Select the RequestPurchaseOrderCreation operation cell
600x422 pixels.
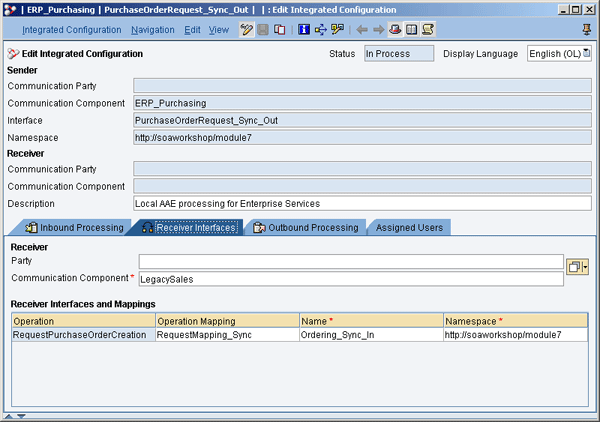click(83, 335)
